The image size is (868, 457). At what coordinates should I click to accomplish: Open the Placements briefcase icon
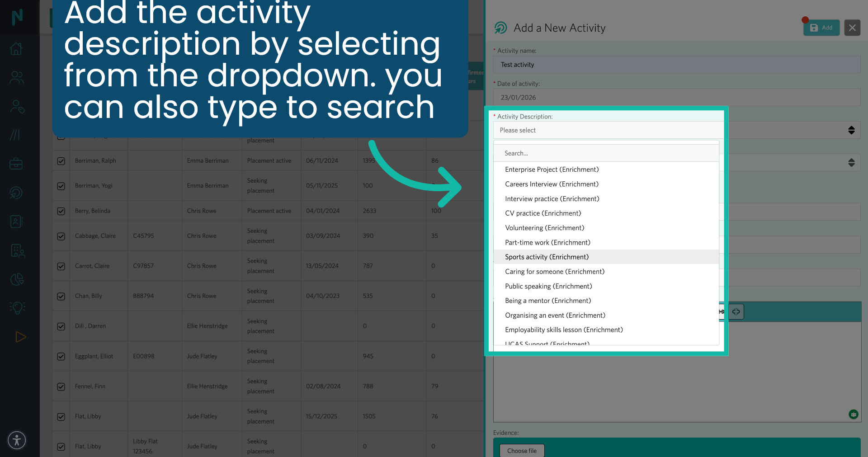click(x=17, y=164)
